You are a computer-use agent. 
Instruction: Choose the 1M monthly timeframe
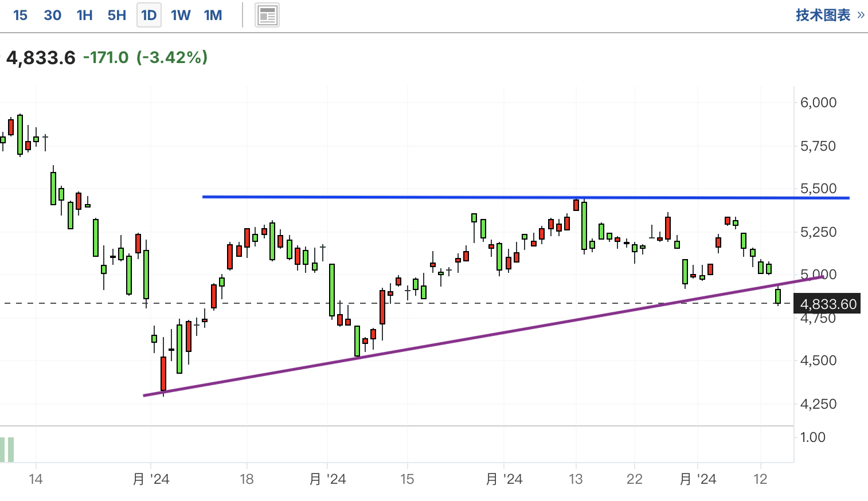pyautogui.click(x=213, y=15)
